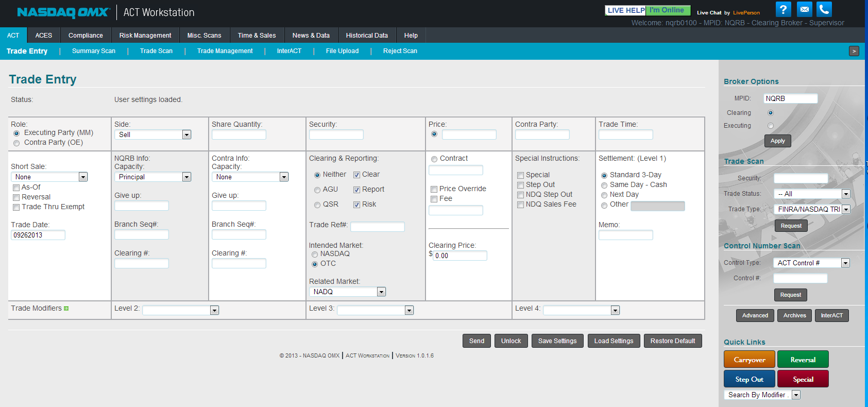Check the Reversal checkbox under Short Sale
Image resolution: width=868 pixels, height=407 pixels.
[x=16, y=198]
